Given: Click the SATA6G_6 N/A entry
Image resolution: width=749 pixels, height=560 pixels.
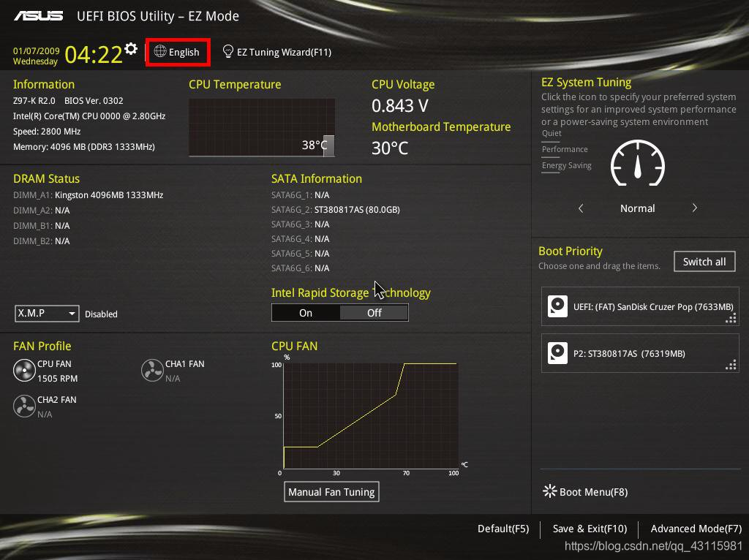Looking at the screenshot, I should point(301,268).
